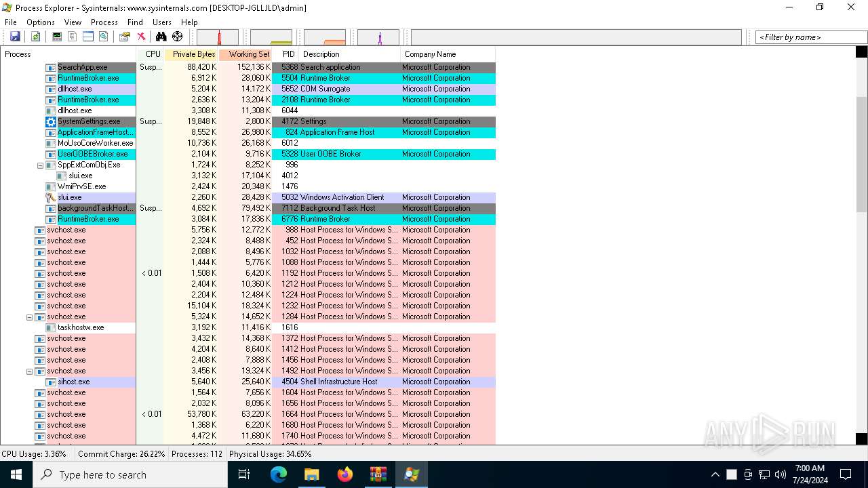
Task: Sort by the CPU column header
Action: (x=150, y=54)
